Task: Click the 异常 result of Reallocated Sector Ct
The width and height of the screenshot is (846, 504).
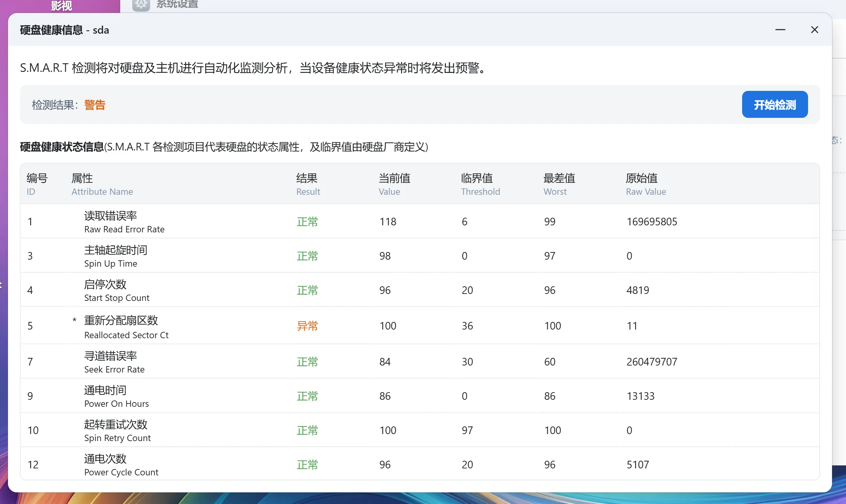Action: pos(307,326)
